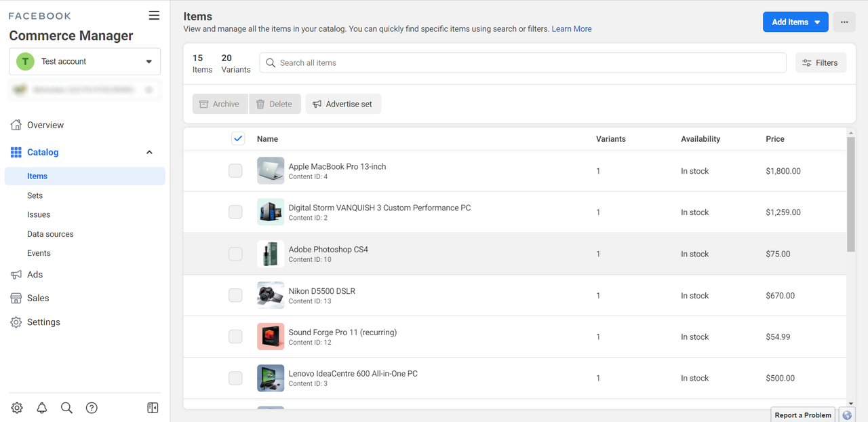Viewport: 868px width, 422px height.
Task: Select the Lenovo IdeaCentre 600 checkbox
Action: pos(235,378)
